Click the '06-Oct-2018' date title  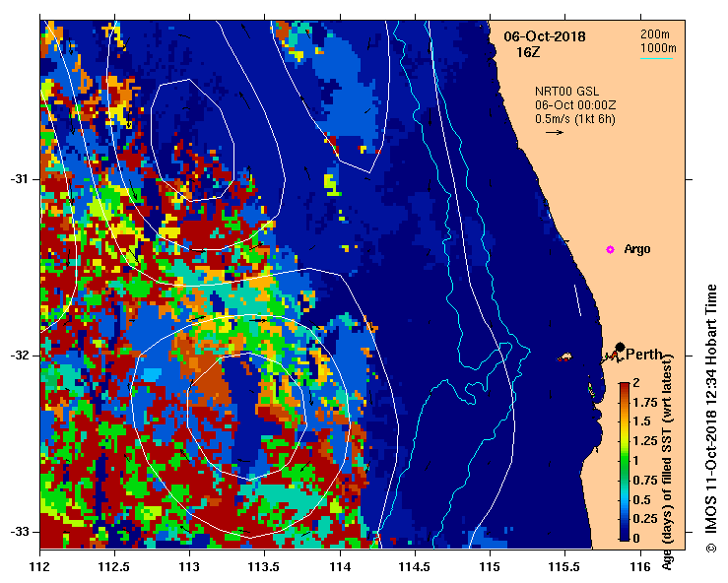(x=545, y=36)
